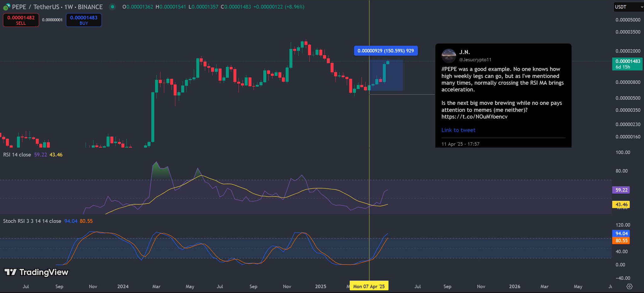This screenshot has height=293, width=644.
Task: Open the USDT currency dropdown
Action: 629,7
